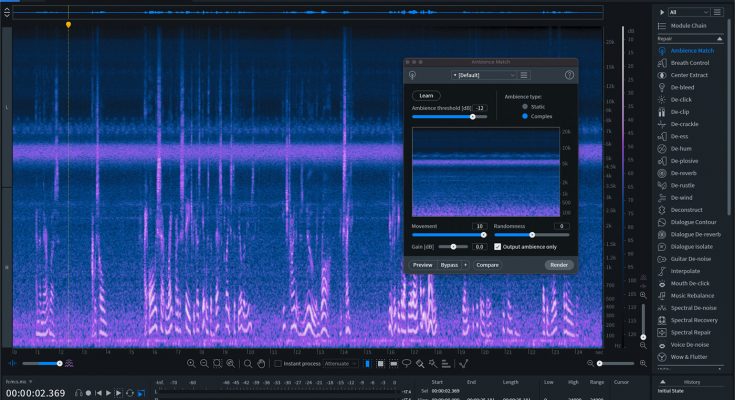Open the Ambience Match preset menu icon
735x400 pixels.
coord(524,75)
